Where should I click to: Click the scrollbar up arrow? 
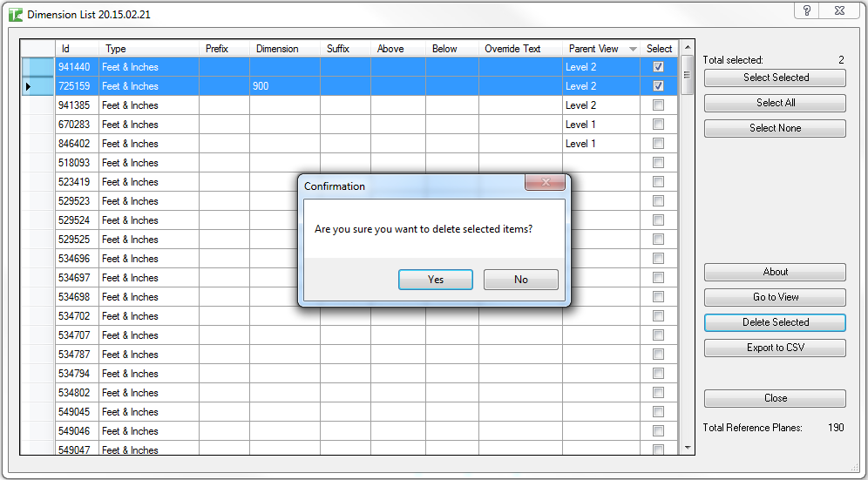(x=688, y=48)
